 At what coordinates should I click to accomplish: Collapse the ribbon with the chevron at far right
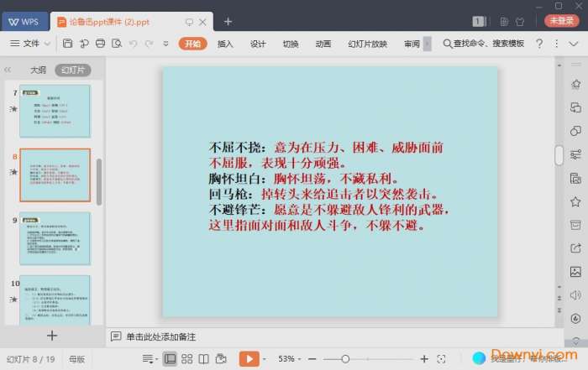(x=573, y=44)
